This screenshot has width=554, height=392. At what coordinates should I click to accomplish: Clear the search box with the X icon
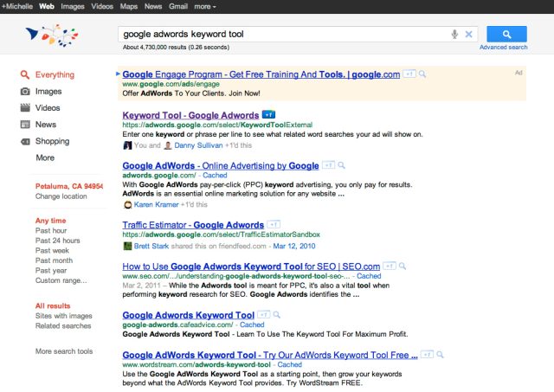click(469, 35)
